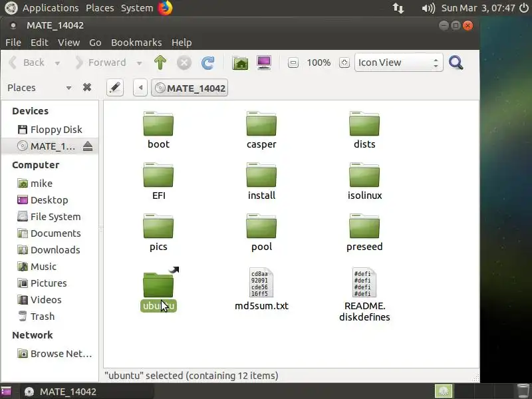
Task: Toggle the location text entry pencil button
Action: coord(114,88)
